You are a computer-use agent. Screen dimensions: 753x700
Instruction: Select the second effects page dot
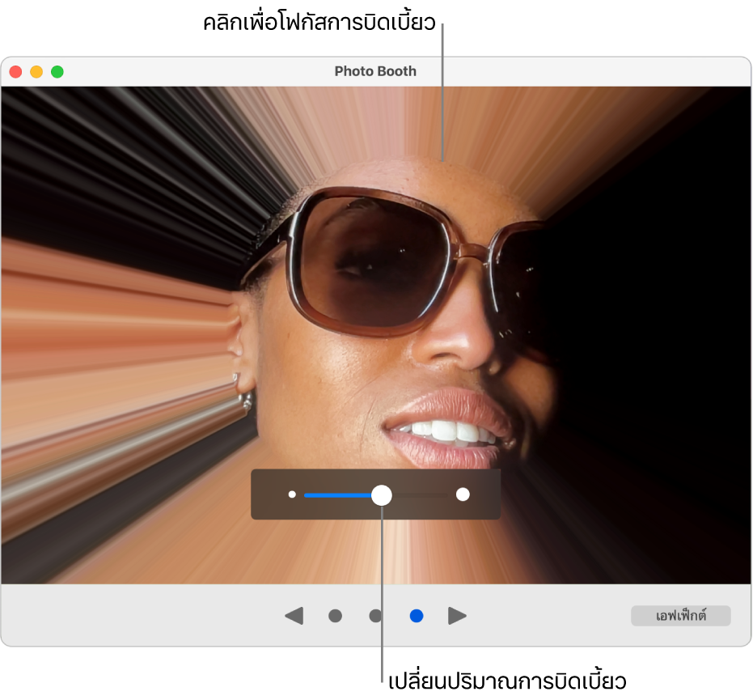point(375,616)
